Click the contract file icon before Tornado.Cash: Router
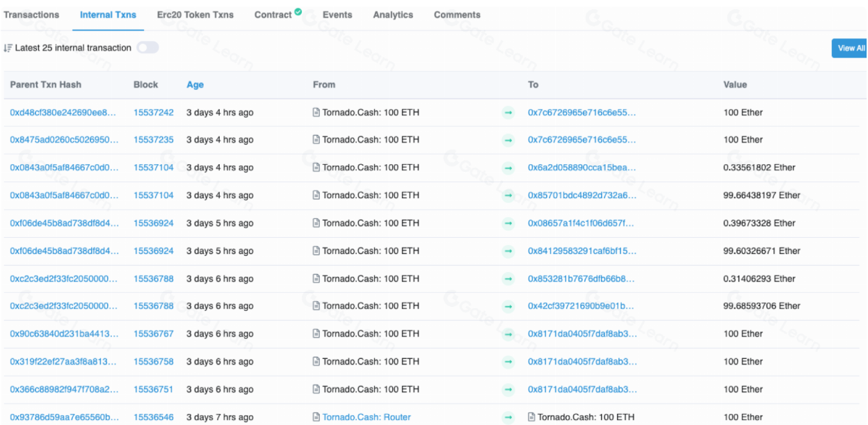Screen dimensions: 868x425 316,417
